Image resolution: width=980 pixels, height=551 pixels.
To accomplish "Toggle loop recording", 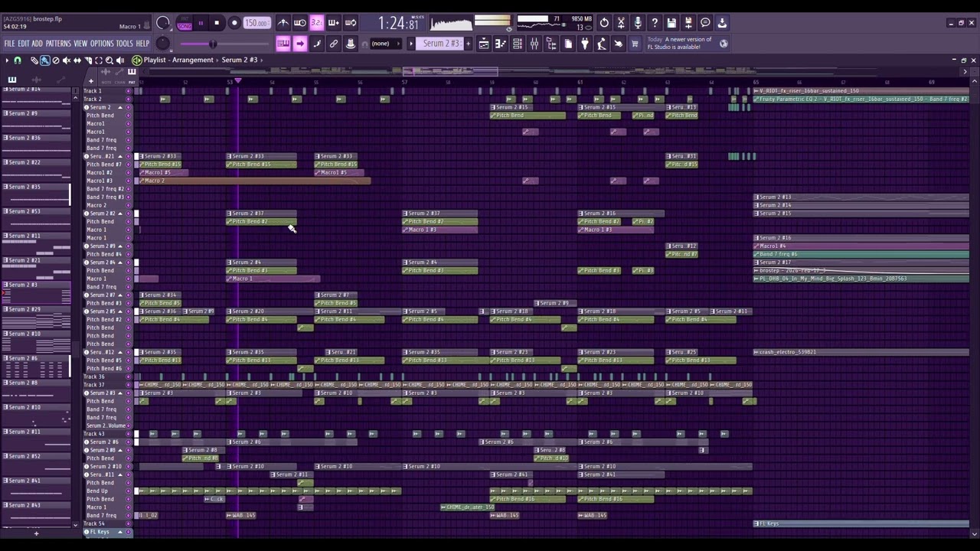I will (351, 22).
